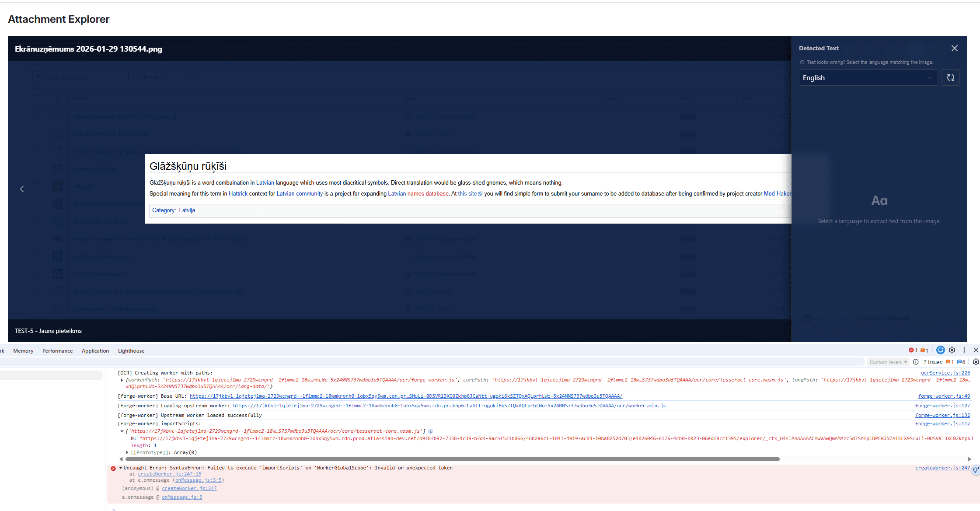Click the lightbulb explain-error icon

[976, 469]
